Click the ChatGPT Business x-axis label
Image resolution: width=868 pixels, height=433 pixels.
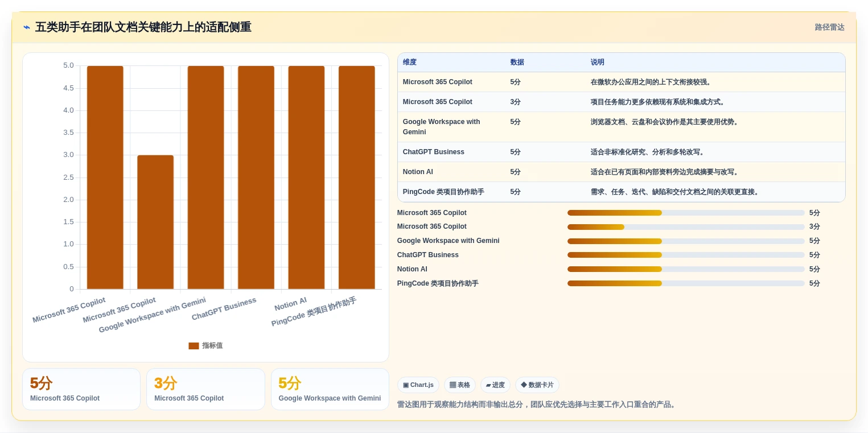click(224, 309)
